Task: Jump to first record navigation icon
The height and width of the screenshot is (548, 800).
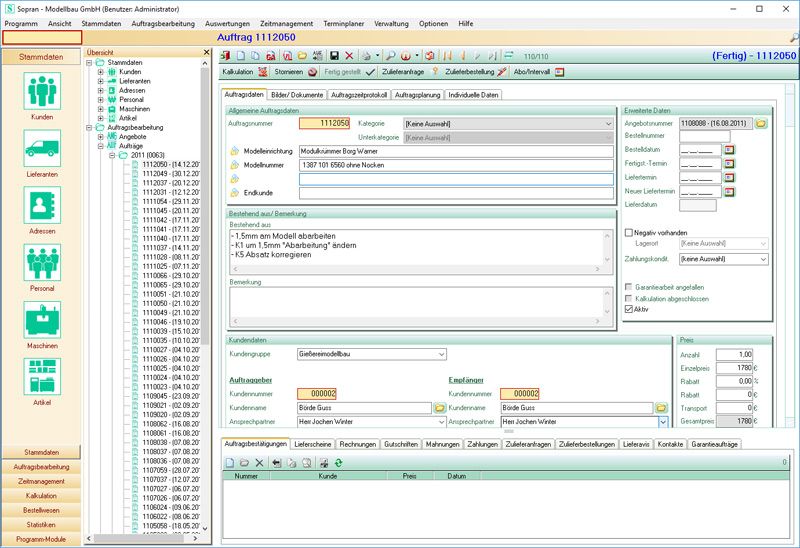Action: point(447,56)
